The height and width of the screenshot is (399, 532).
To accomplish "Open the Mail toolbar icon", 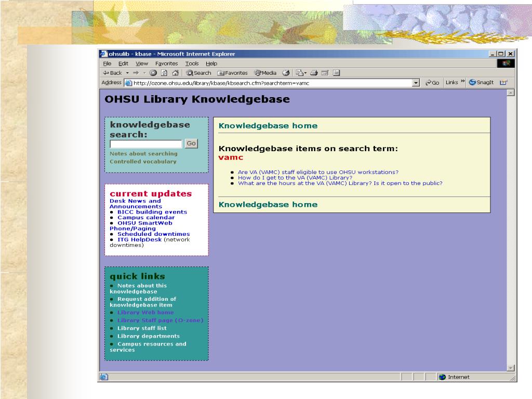I will tap(301, 73).
